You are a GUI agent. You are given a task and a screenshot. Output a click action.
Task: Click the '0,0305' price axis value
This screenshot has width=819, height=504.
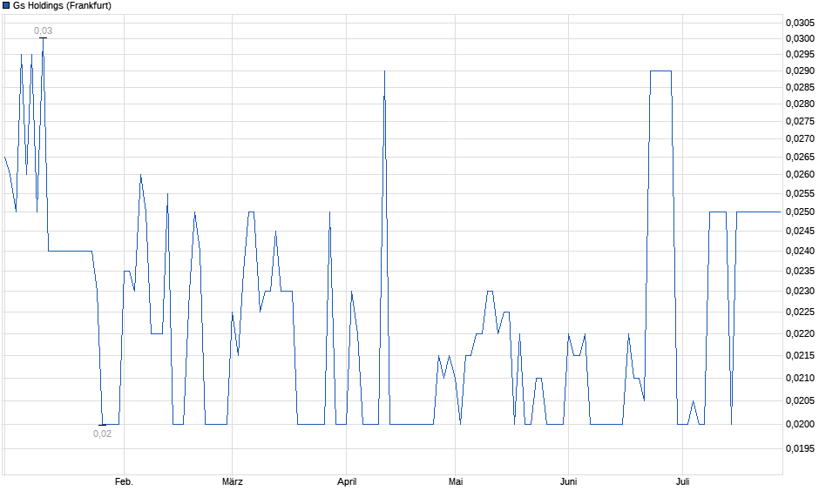click(x=800, y=23)
